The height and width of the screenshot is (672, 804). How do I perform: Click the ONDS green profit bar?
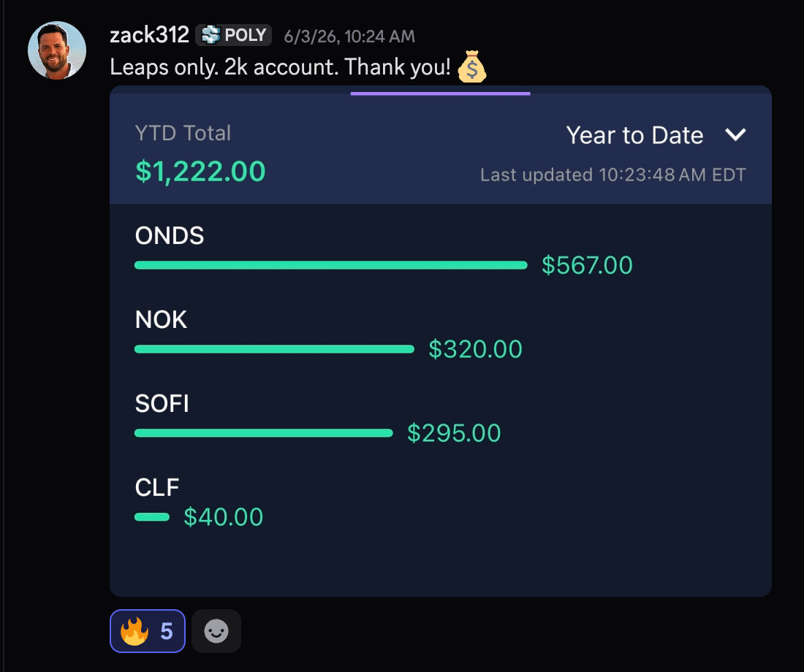click(330, 265)
